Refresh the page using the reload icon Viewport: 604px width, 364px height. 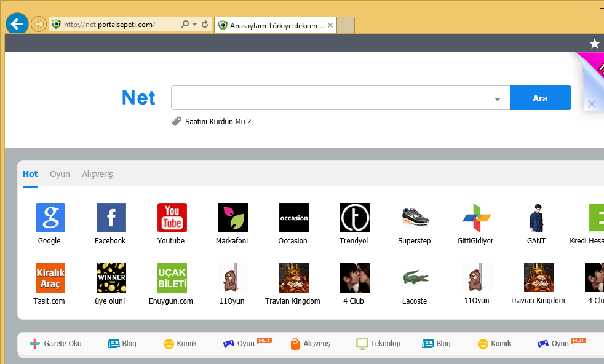pyautogui.click(x=205, y=24)
